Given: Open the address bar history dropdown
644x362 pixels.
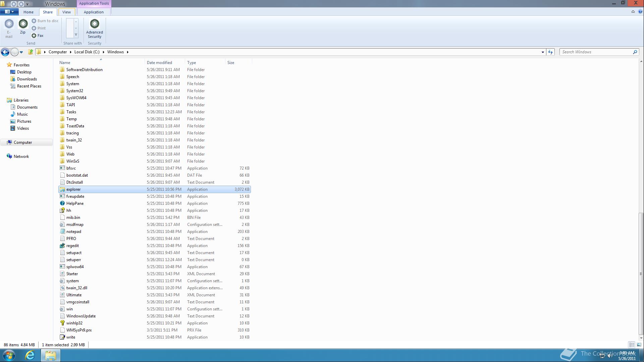Looking at the screenshot, I should point(542,52).
